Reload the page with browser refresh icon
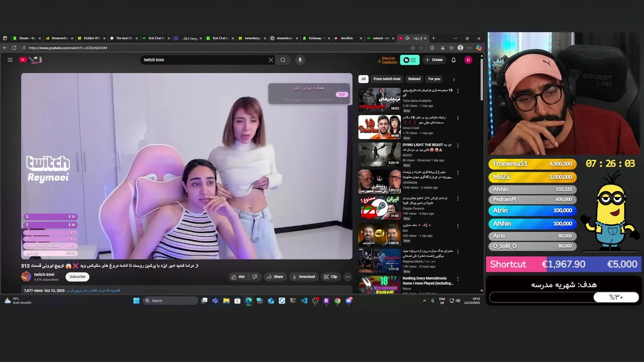The image size is (644, 362). click(x=14, y=48)
